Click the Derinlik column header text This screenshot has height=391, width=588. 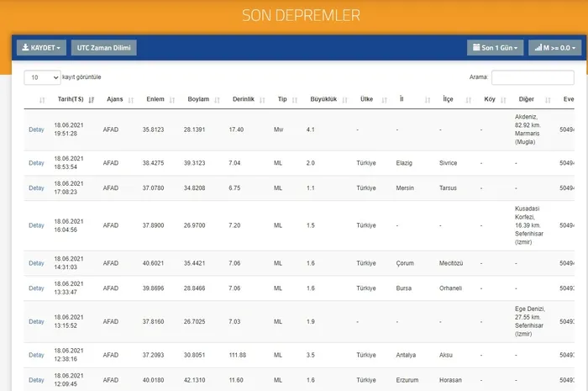244,99
